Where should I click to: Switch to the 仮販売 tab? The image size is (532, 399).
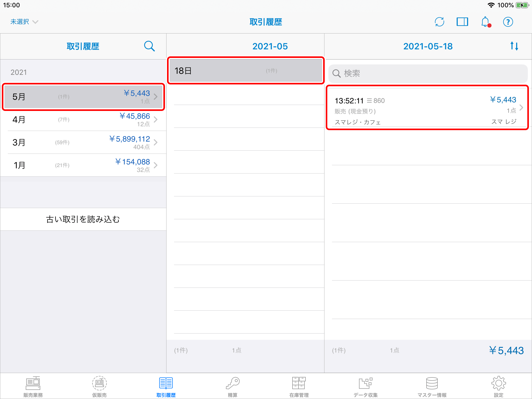coord(99,387)
